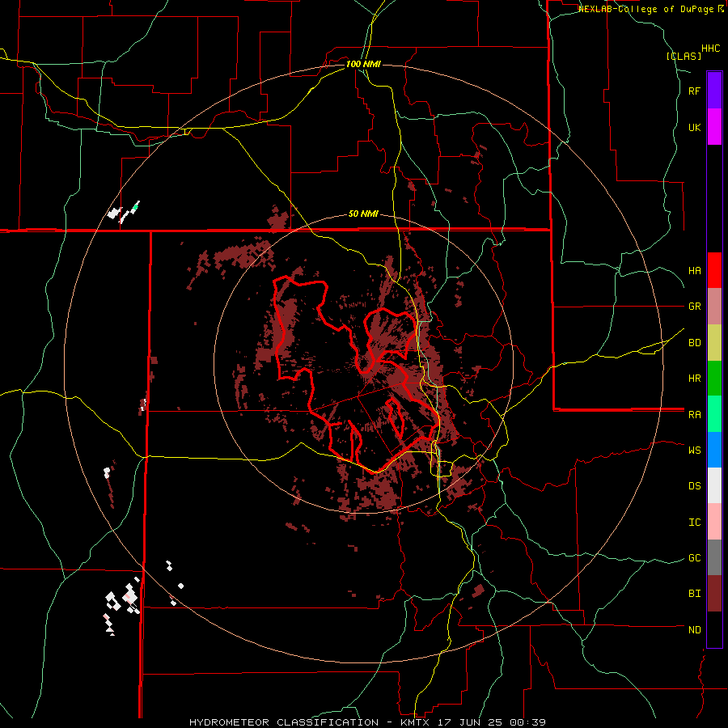
Task: Click the 'GR' legend label
Action: [694, 307]
